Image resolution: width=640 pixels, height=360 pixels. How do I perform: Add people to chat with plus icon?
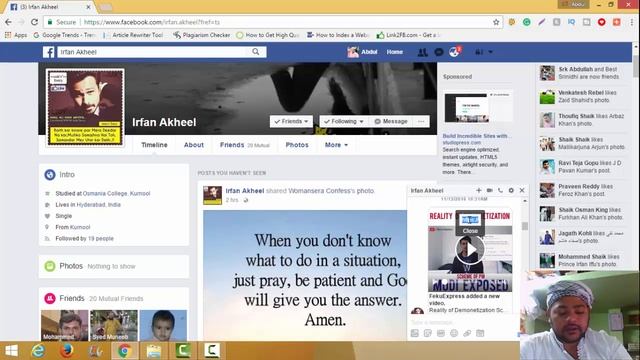click(478, 190)
